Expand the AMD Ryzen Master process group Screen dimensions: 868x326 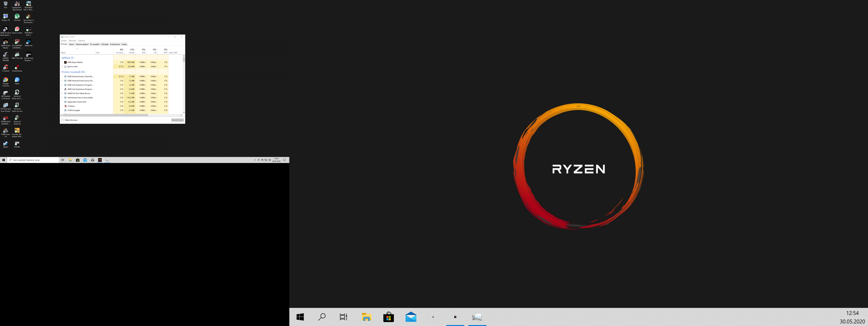pos(62,62)
